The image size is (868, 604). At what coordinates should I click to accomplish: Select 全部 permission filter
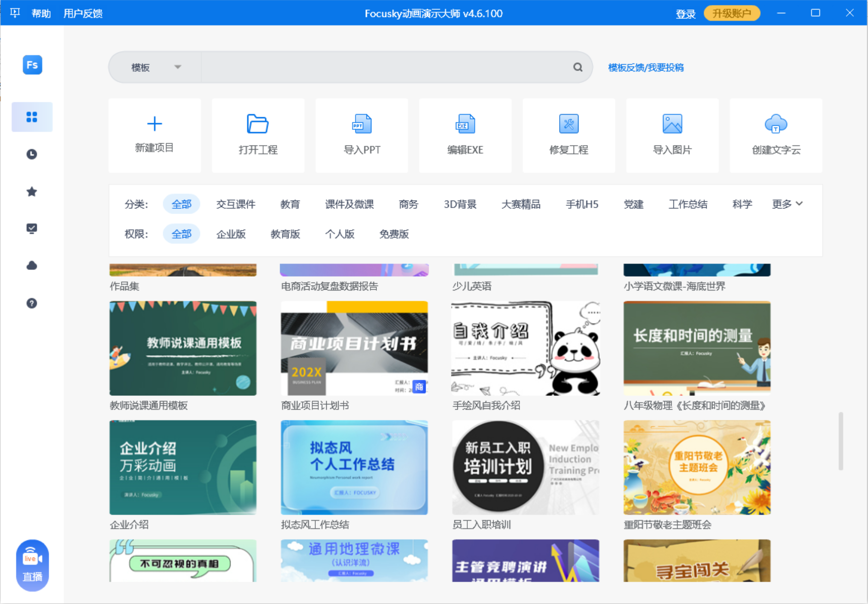click(x=181, y=234)
